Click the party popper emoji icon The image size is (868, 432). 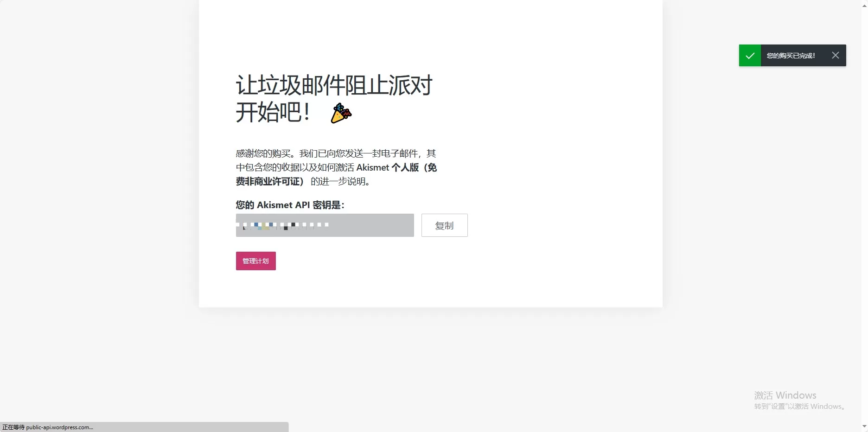click(x=341, y=114)
